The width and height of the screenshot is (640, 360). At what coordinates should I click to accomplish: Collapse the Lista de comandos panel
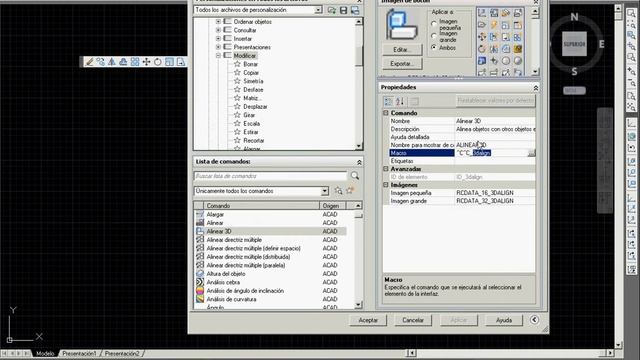point(359,162)
